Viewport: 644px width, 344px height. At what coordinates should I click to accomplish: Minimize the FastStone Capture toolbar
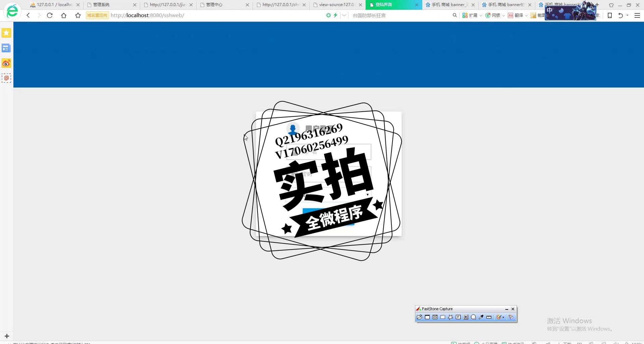[506, 309]
